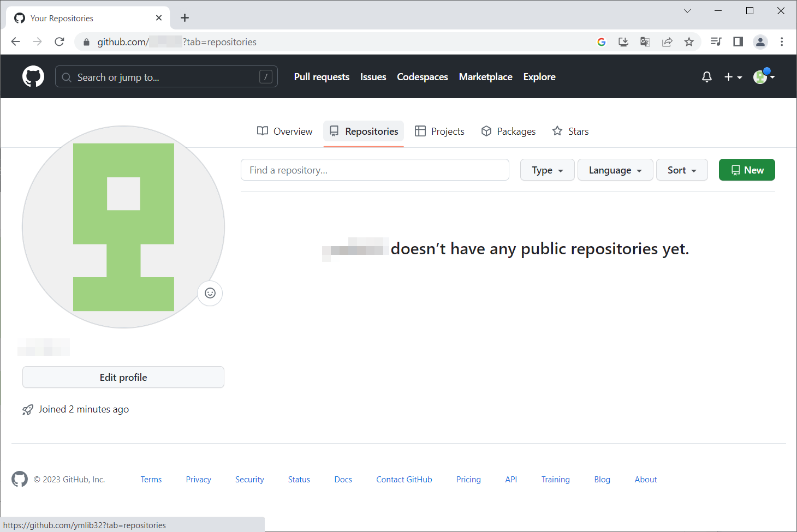This screenshot has height=532, width=797.
Task: Open the user avatar menu
Action: point(764,77)
